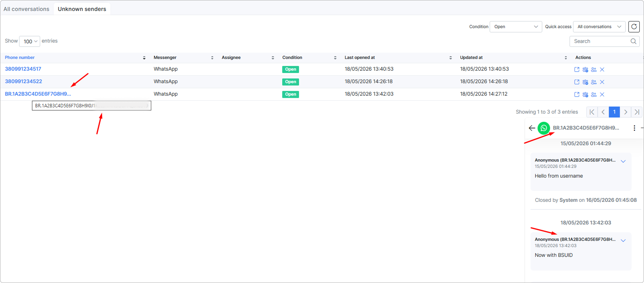Screen dimensions: 644x283
Task: Refresh the conversations list
Action: click(634, 27)
